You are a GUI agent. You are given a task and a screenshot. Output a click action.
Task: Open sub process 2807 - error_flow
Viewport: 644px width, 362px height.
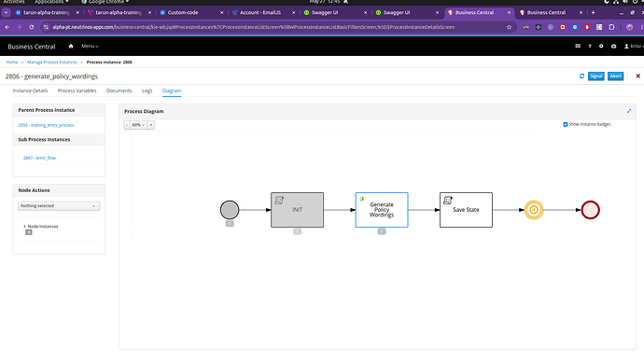click(x=39, y=158)
